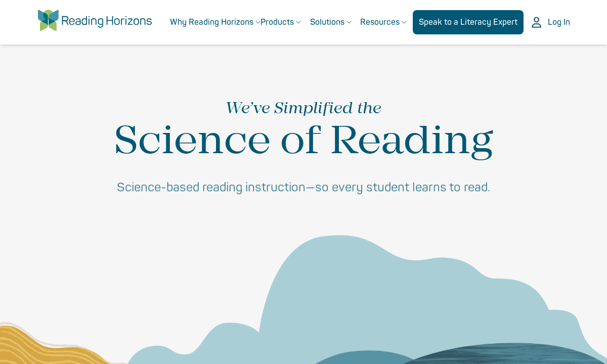Click Speak to a Literacy Expert button
Image resolution: width=607 pixels, height=364 pixels.
pyautogui.click(x=468, y=22)
